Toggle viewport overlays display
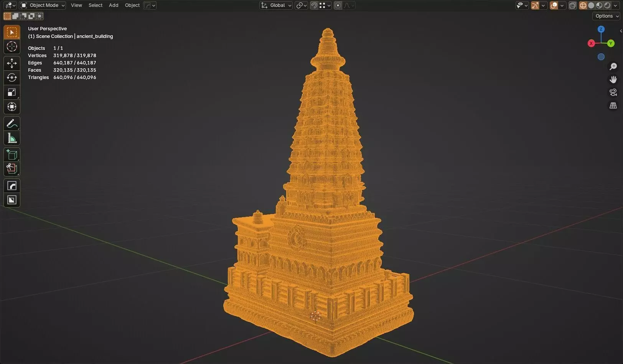623x364 pixels. (554, 5)
